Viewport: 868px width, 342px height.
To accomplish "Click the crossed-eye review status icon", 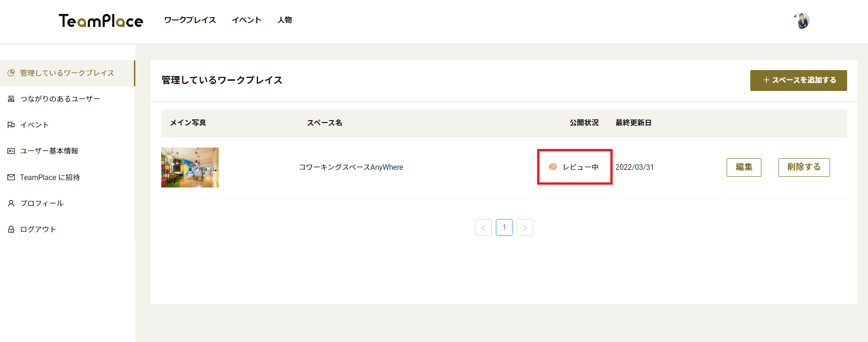I will point(553,167).
